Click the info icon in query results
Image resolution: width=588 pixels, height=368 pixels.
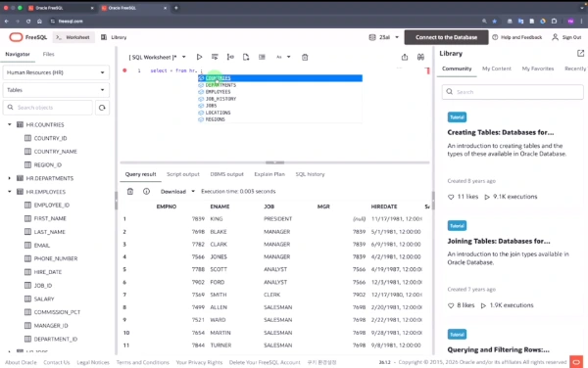pyautogui.click(x=146, y=191)
